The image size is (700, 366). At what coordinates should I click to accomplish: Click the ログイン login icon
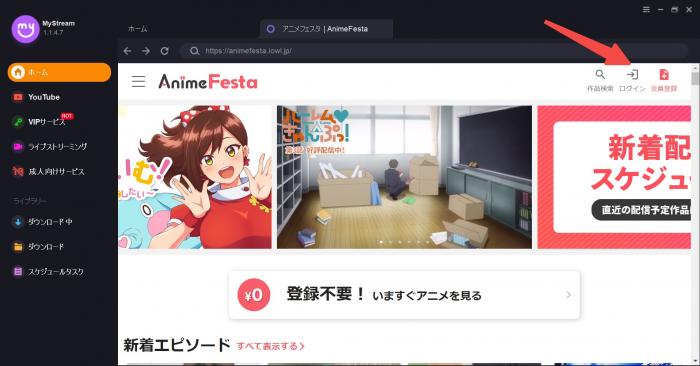(x=632, y=74)
